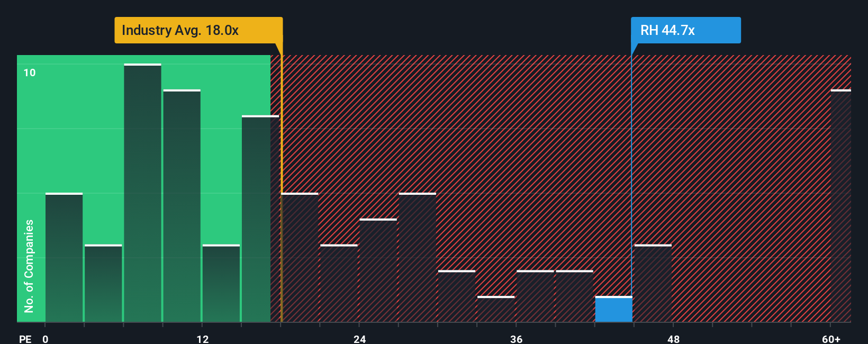Click the x-axis label 48
This screenshot has width=868, height=344.
coord(673,339)
